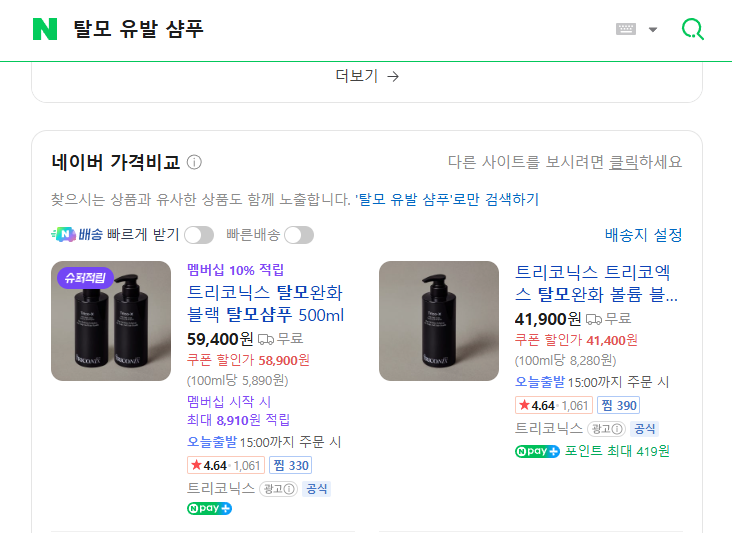
Task: Click single-bottle product thumbnail
Action: (439, 321)
